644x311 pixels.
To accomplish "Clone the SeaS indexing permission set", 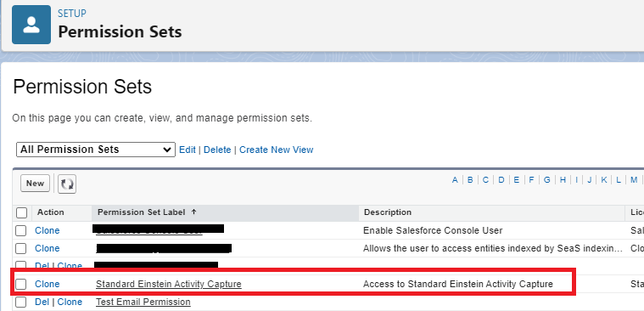I will click(x=48, y=248).
